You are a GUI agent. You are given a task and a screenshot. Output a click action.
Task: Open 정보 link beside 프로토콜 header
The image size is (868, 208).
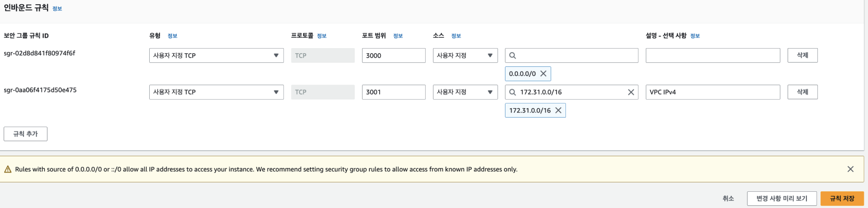322,36
